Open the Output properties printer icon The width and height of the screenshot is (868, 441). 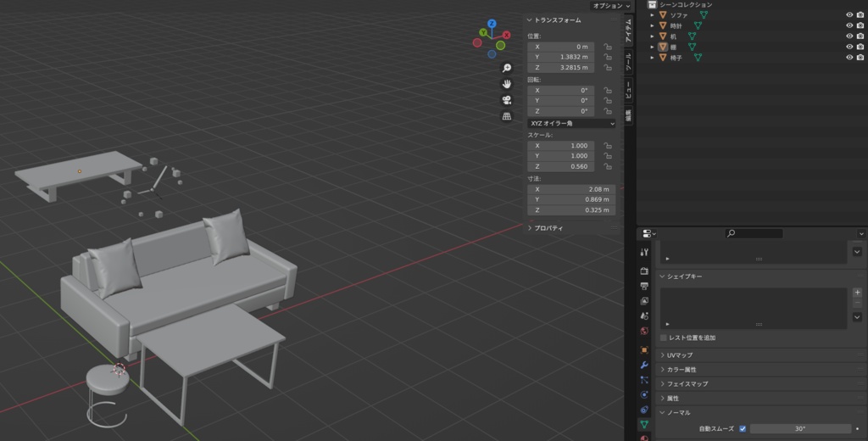tap(644, 286)
